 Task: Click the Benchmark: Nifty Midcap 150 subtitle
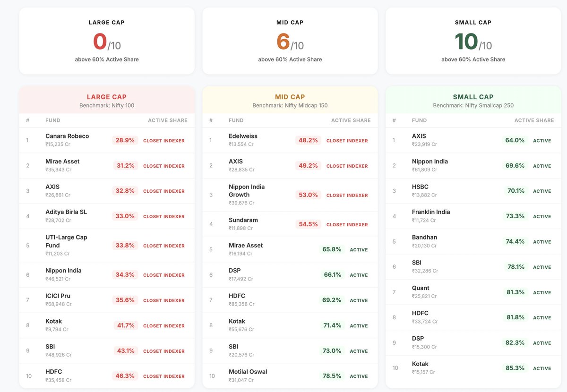click(x=290, y=106)
